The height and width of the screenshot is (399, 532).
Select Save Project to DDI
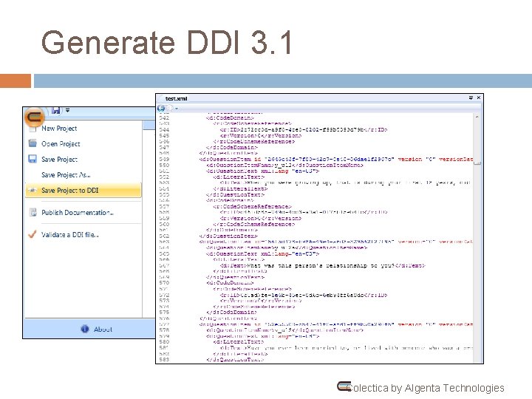[83, 191]
